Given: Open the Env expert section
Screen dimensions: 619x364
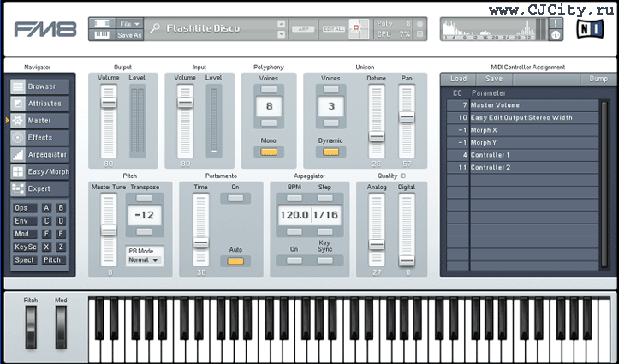Looking at the screenshot, I should (25, 221).
